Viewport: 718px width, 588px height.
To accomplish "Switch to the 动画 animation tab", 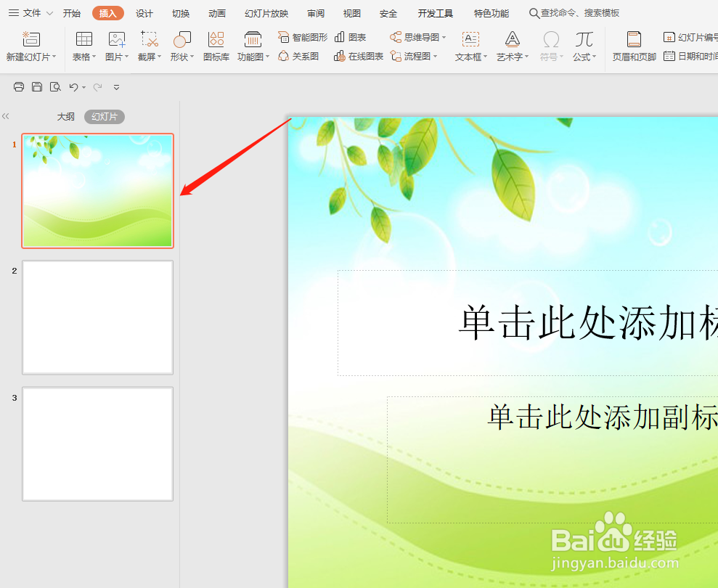I will pyautogui.click(x=216, y=13).
